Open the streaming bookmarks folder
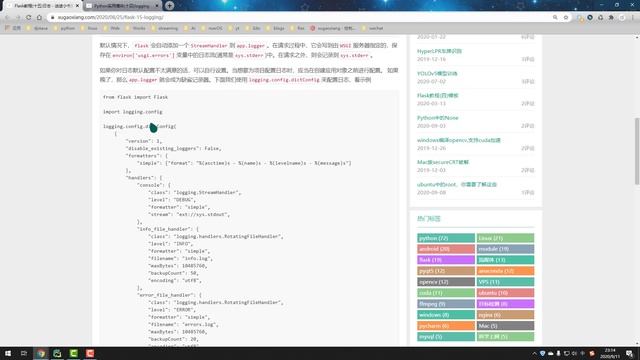 (x=164, y=28)
